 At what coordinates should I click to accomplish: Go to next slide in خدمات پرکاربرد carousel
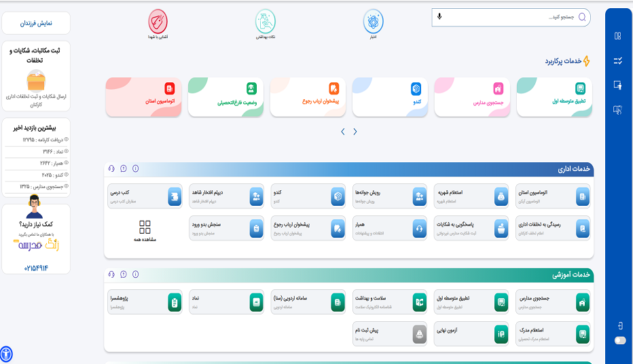click(x=343, y=132)
